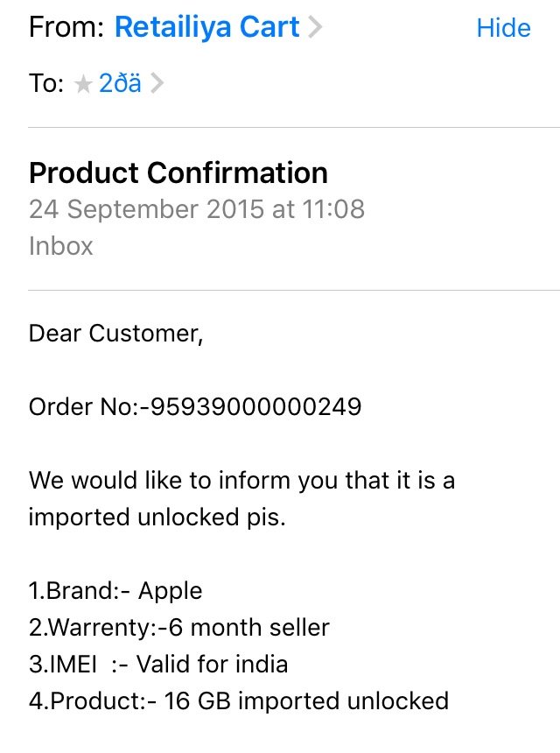Tap the Brand:- Apple line
Image resolution: width=560 pixels, height=753 pixels.
pos(115,591)
